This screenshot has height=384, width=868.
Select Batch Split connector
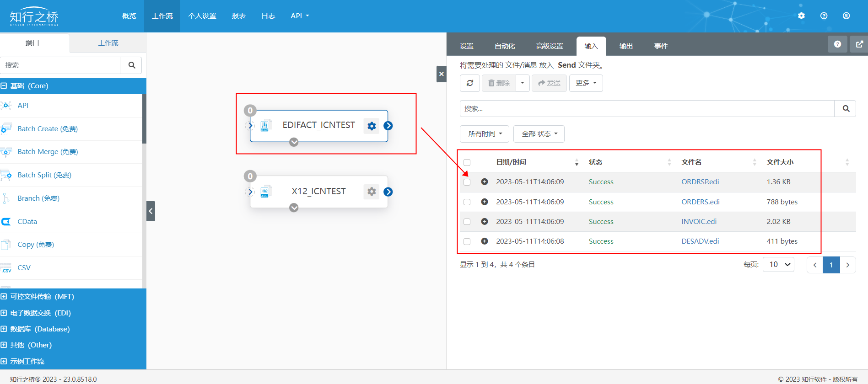point(71,175)
